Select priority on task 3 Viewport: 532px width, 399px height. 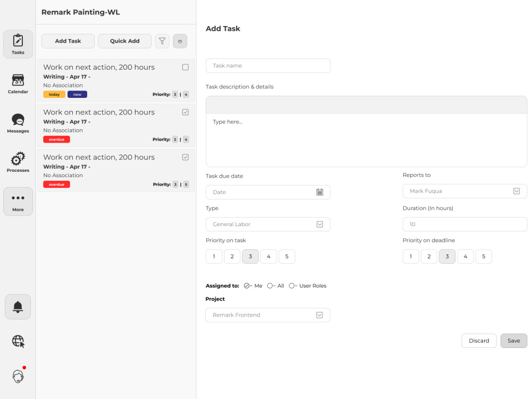pos(251,256)
